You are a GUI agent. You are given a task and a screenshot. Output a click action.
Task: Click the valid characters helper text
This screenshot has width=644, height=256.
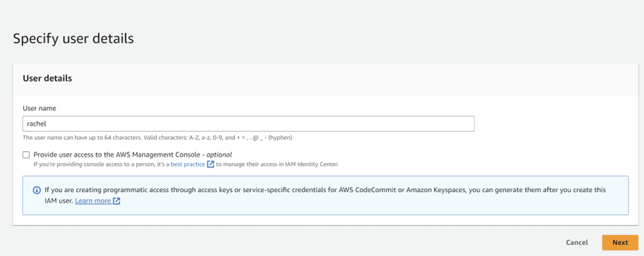(x=157, y=138)
